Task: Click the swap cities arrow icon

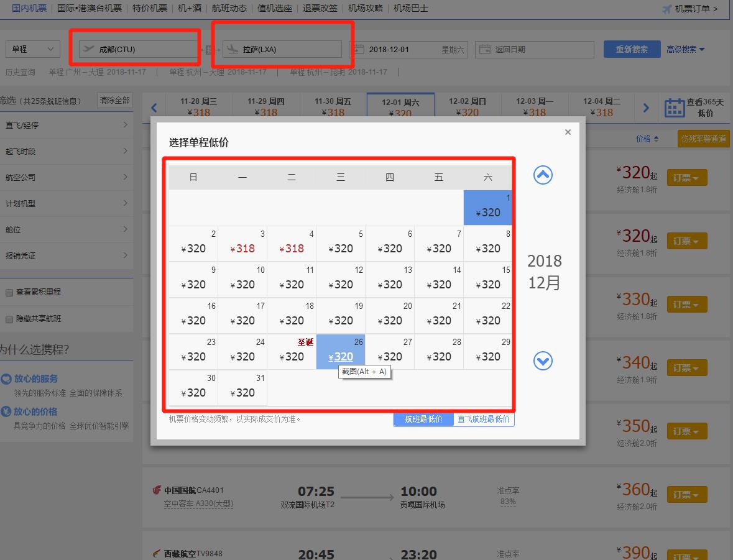Action: [x=206, y=49]
